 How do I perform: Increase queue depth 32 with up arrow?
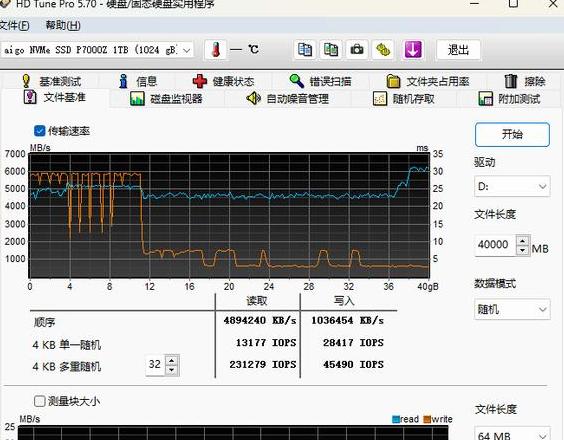172,360
